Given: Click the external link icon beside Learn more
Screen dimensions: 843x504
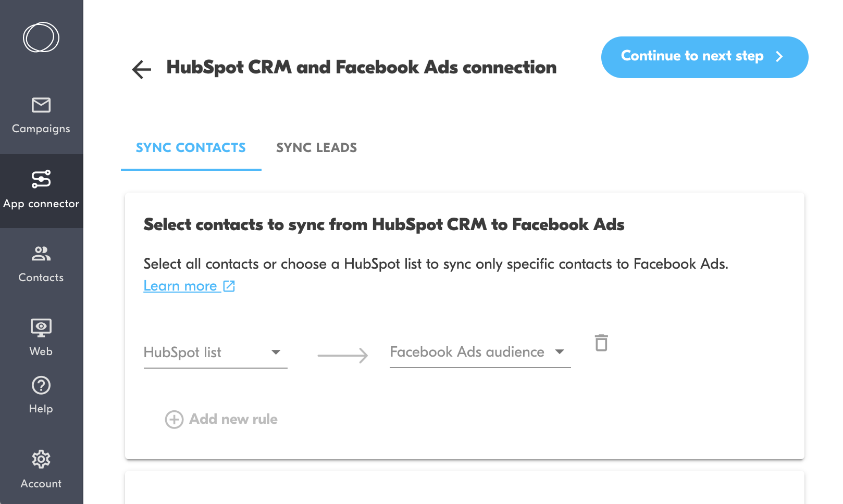Looking at the screenshot, I should [229, 286].
